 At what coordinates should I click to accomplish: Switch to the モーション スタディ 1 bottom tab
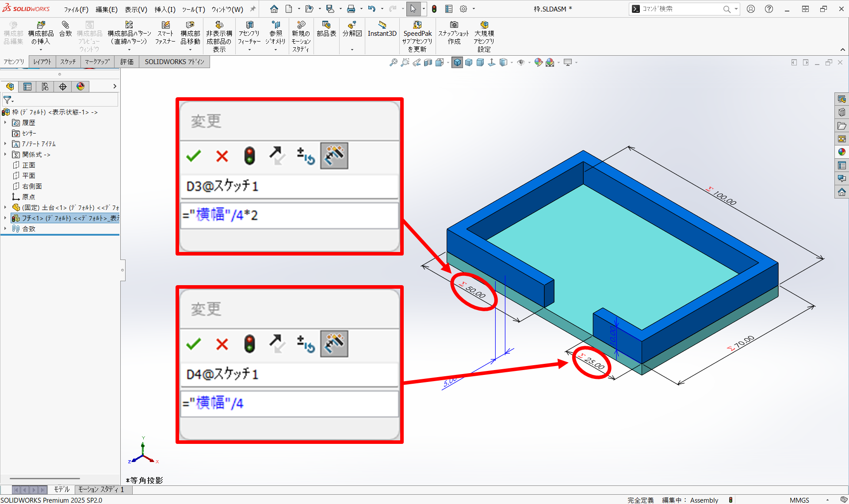[101, 489]
